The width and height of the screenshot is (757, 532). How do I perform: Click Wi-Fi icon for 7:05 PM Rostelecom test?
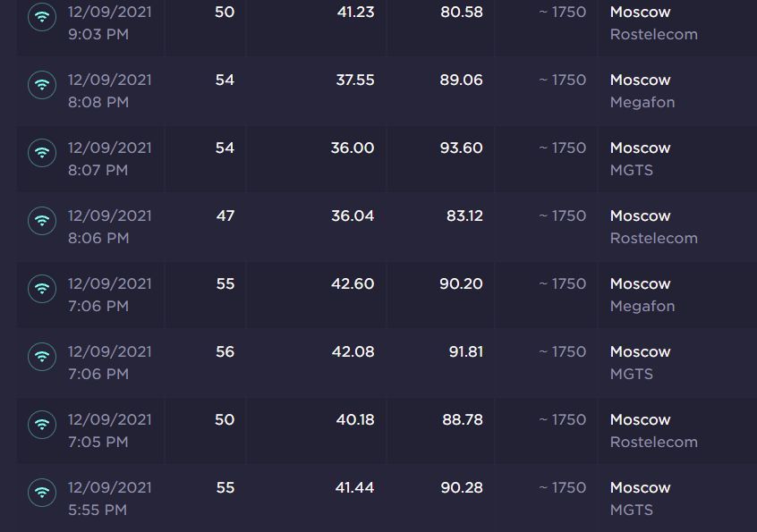41,425
